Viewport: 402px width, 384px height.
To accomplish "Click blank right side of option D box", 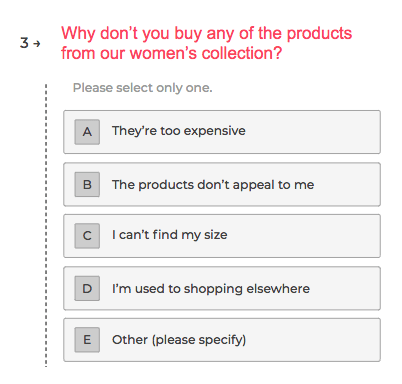I will tap(345, 288).
